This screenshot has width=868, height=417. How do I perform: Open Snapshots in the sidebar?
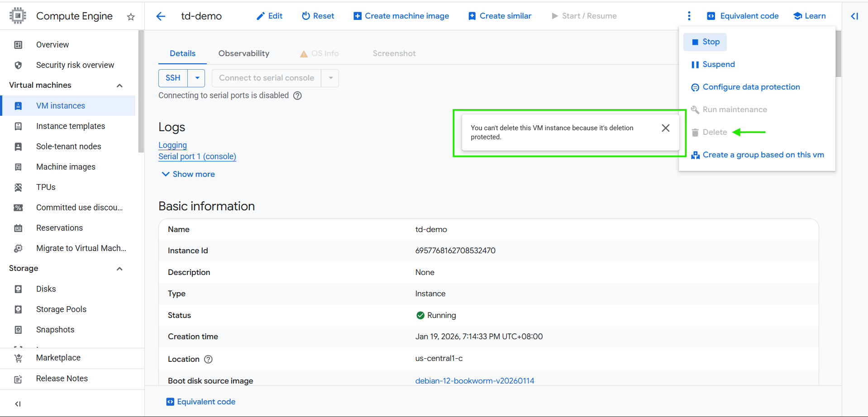(55, 330)
